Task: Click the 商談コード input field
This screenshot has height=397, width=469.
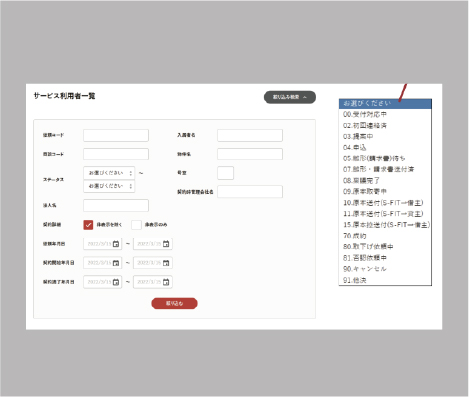Action: tap(116, 154)
